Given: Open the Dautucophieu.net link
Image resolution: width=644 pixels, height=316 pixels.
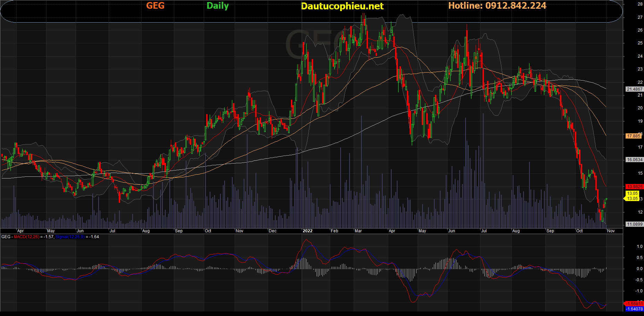Looking at the screenshot, I should (342, 6).
